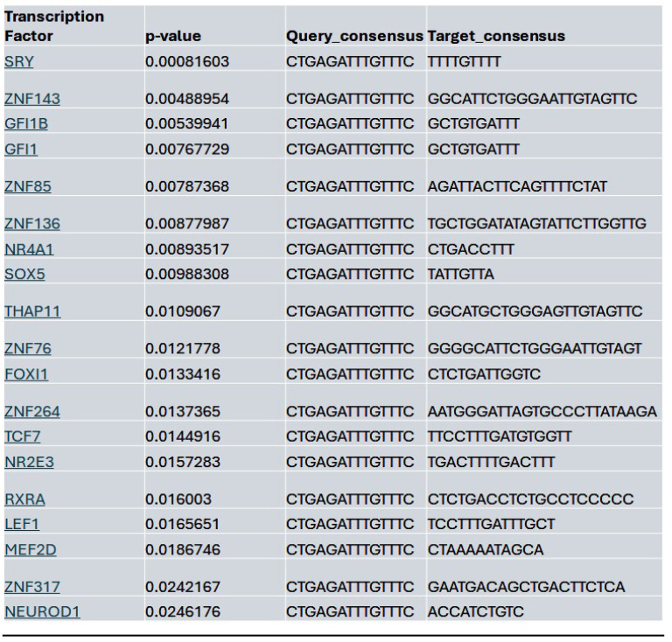Visit the TCF7 link

22,436
